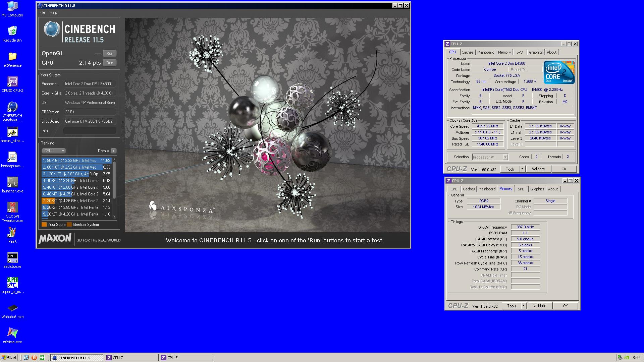Click Tools button in bottom CPU-Z window
The image size is (644, 362).
click(x=512, y=306)
